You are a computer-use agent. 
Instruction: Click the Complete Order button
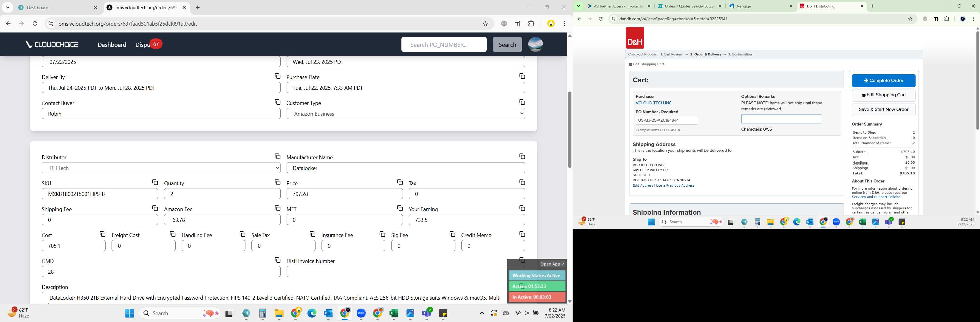coord(883,80)
